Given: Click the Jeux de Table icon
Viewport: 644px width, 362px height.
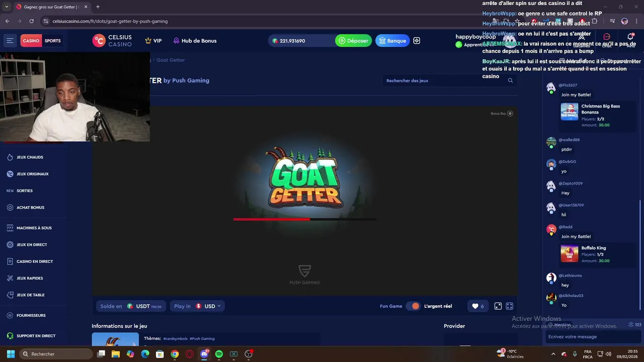Looking at the screenshot, I should pos(10,295).
